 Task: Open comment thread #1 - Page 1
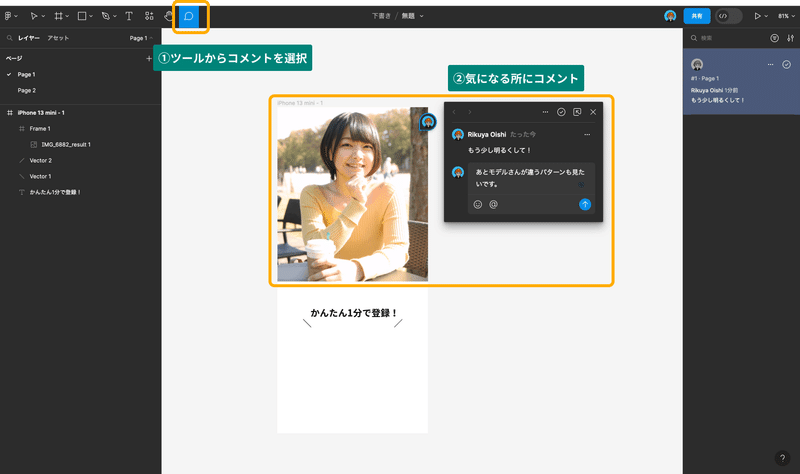[741, 82]
